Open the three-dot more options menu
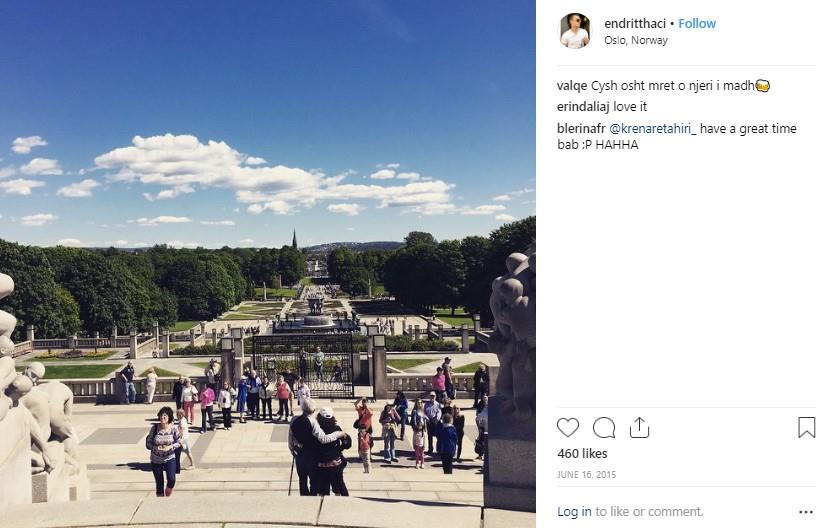Screen dimensions: 832x528 [x=805, y=512]
